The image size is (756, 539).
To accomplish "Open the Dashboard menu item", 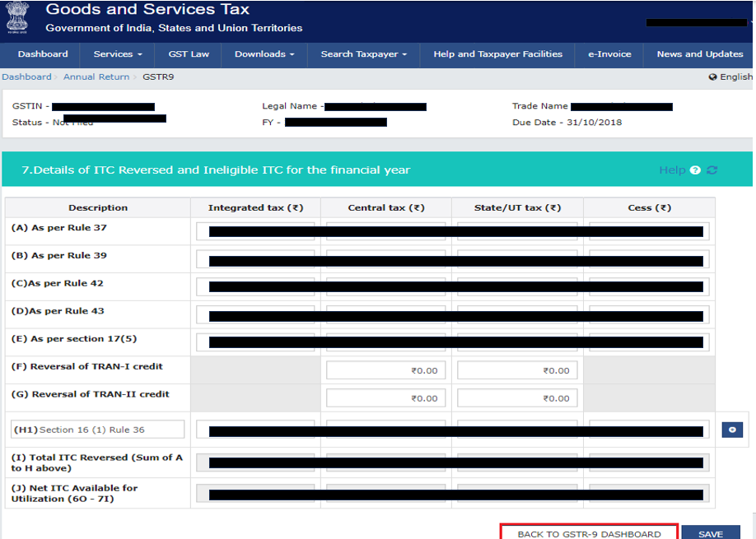I will point(43,54).
